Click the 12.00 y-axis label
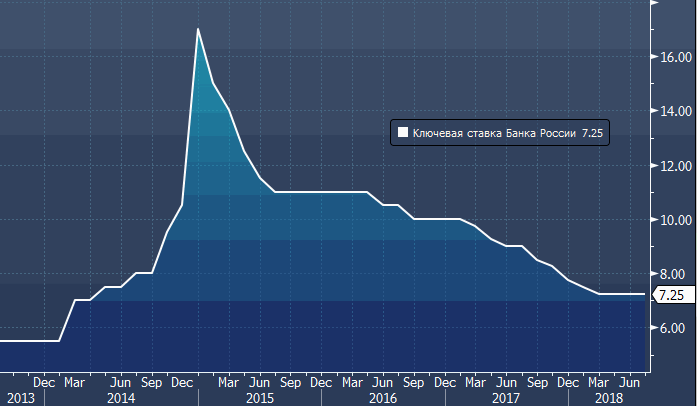This screenshot has height=406, width=697. coord(672,165)
